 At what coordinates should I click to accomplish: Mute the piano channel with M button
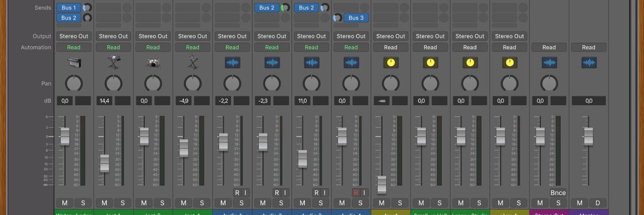pos(64,203)
